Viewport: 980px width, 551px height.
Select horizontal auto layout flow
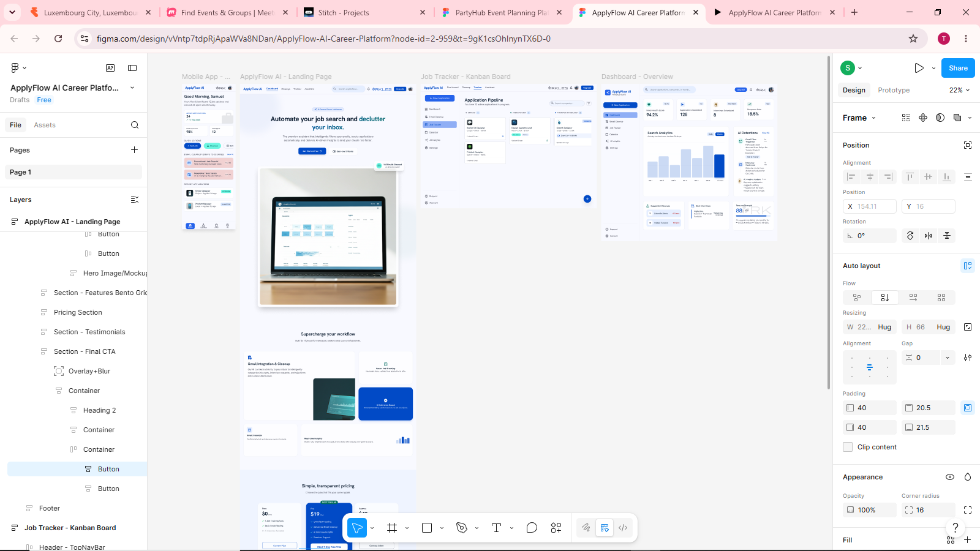pyautogui.click(x=913, y=298)
